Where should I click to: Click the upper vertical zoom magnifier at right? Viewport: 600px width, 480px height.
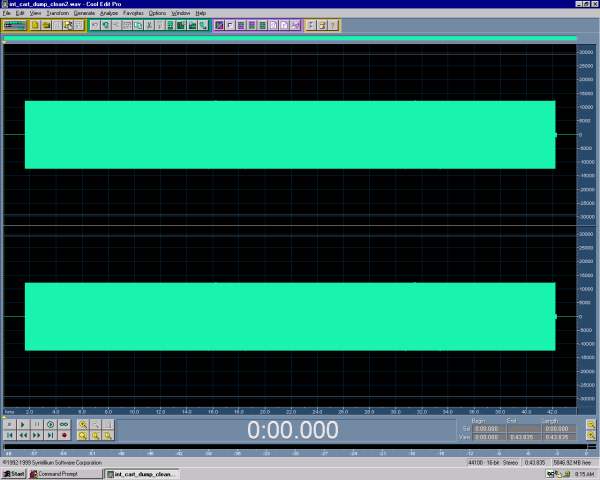point(591,424)
